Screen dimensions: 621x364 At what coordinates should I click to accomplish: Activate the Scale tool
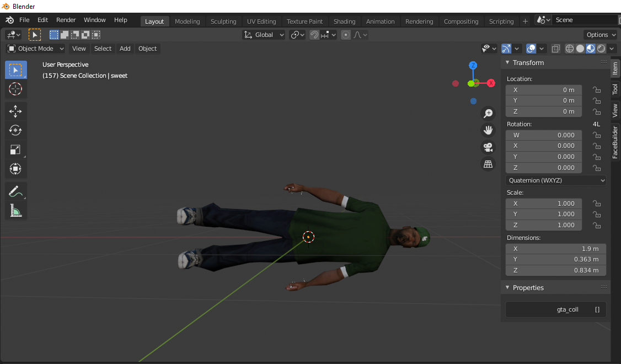(x=16, y=149)
